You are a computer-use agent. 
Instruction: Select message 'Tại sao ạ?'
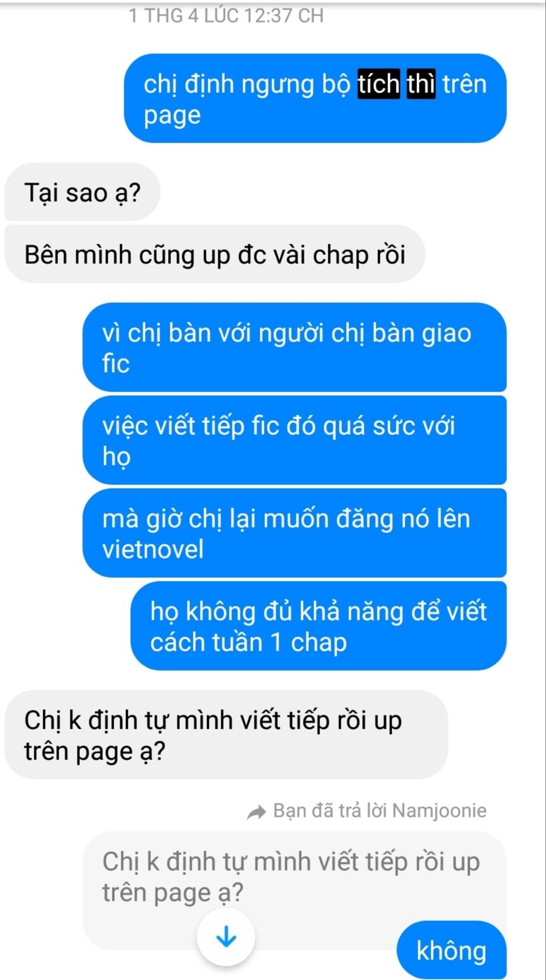coord(82,192)
